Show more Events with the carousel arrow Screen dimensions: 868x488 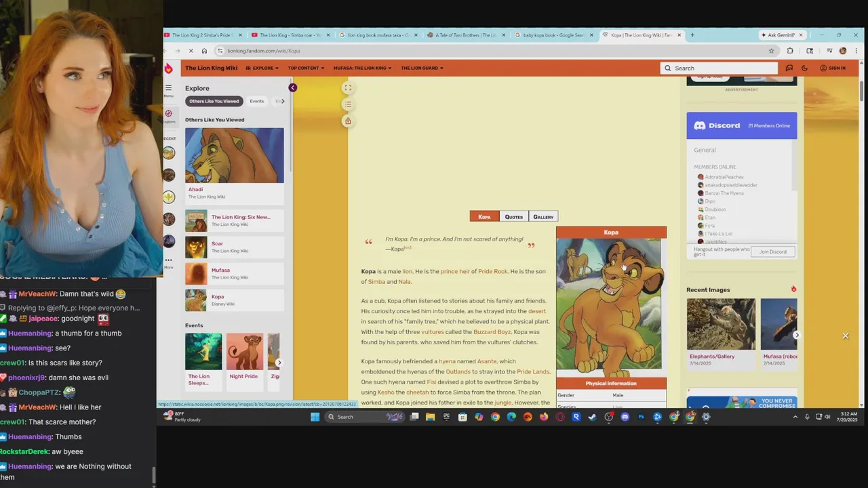pos(279,363)
